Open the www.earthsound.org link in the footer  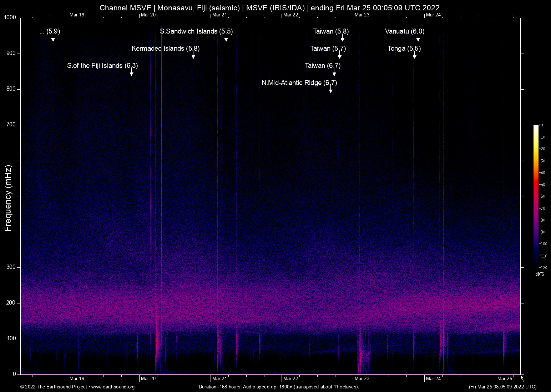point(113,387)
